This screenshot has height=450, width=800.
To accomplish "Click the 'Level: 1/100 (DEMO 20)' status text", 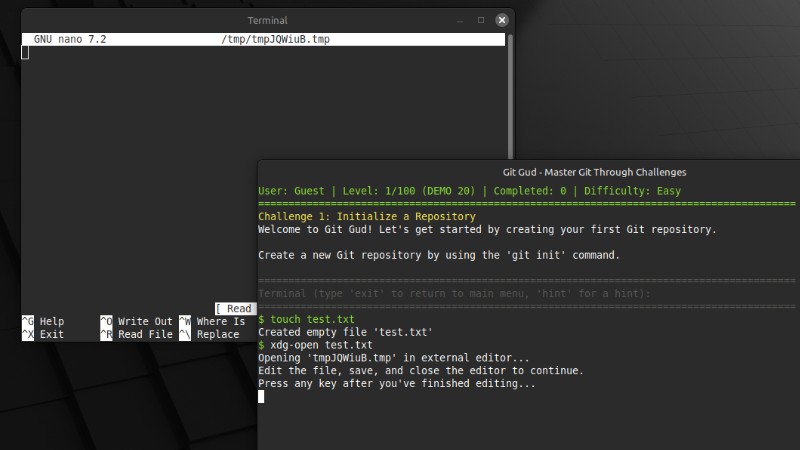I will point(409,191).
